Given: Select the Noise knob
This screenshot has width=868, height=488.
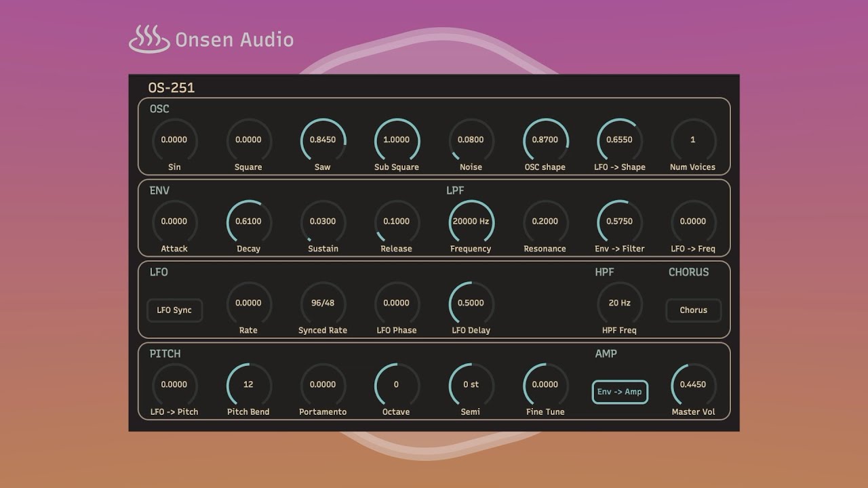Looking at the screenshot, I should [471, 140].
